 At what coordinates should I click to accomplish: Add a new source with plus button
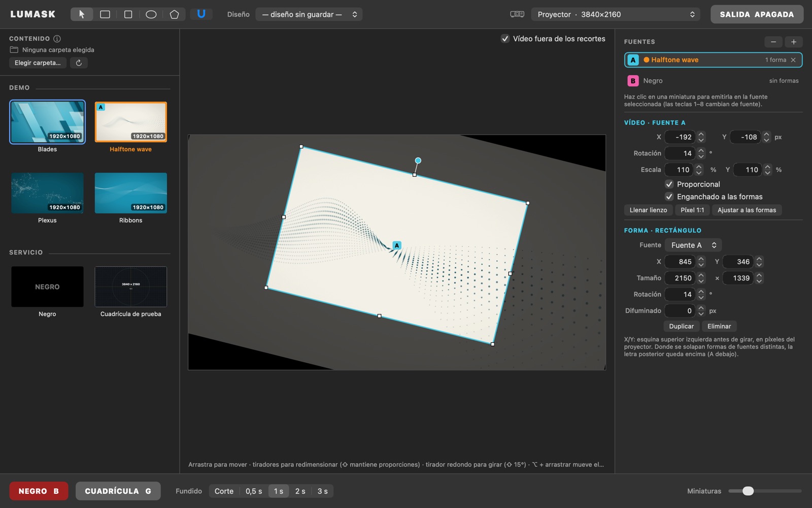click(x=794, y=42)
